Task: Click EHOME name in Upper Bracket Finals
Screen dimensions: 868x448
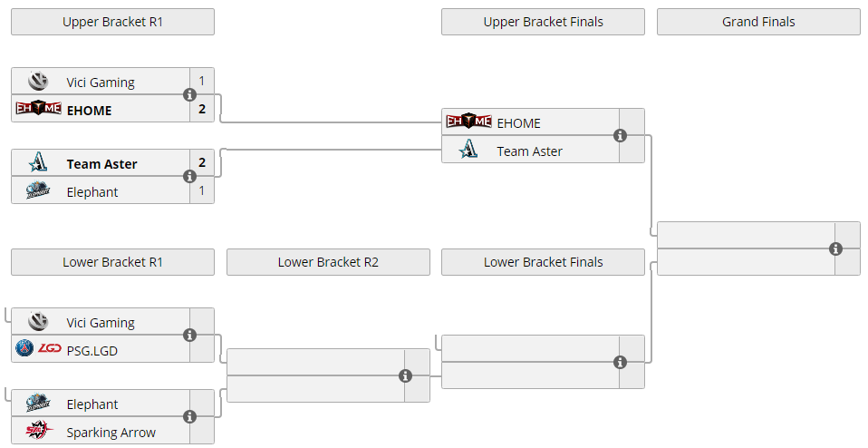Action: tap(518, 122)
